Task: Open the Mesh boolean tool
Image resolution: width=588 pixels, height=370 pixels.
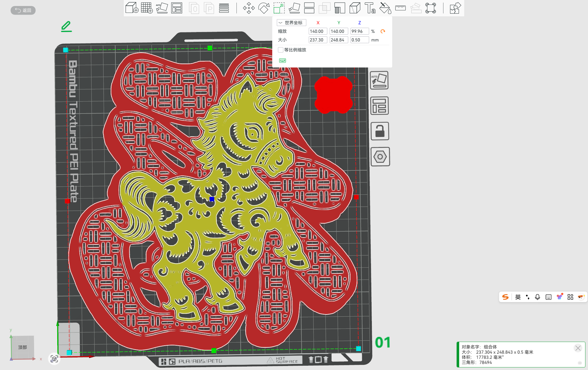Action: coord(324,8)
